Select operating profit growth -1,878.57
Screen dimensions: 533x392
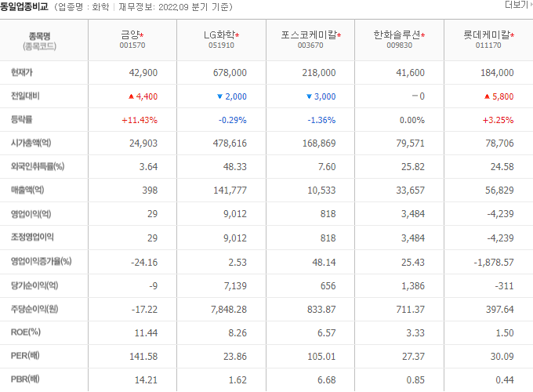click(494, 262)
